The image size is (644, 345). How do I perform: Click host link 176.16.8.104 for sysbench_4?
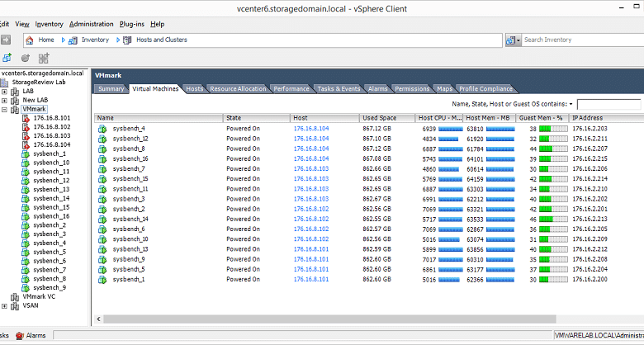pyautogui.click(x=311, y=129)
